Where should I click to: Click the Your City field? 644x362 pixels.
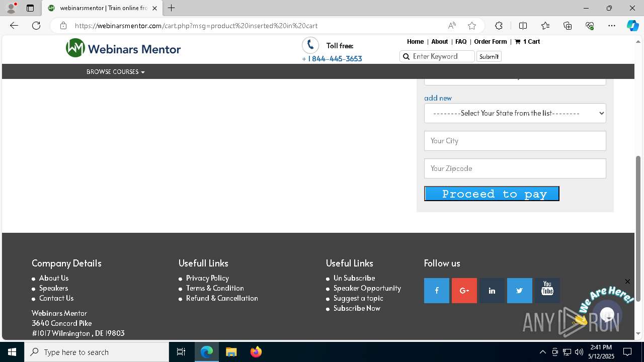pos(515,141)
